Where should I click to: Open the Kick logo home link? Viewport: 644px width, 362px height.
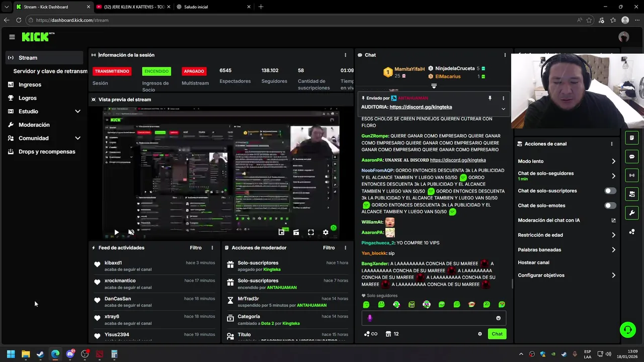[38, 37]
